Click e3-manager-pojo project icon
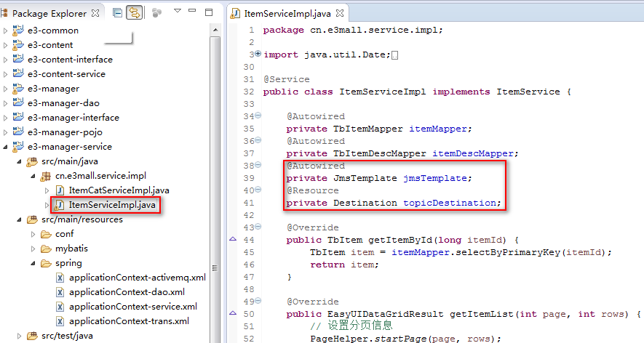Viewport: 644px width, 343px height. pyautogui.click(x=18, y=132)
